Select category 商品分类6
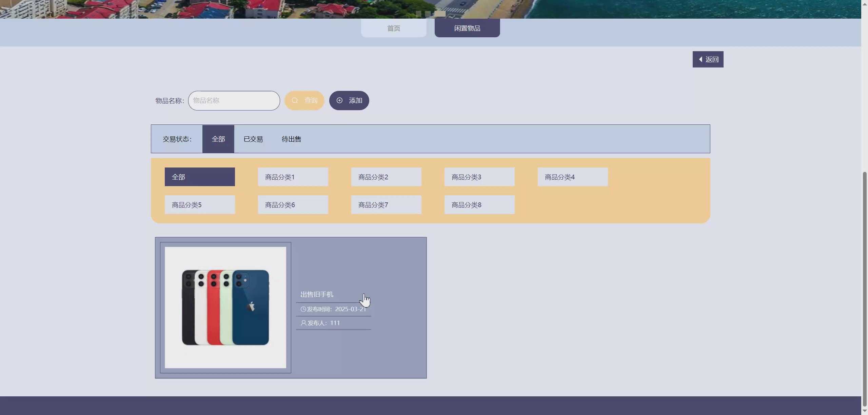 pyautogui.click(x=293, y=205)
